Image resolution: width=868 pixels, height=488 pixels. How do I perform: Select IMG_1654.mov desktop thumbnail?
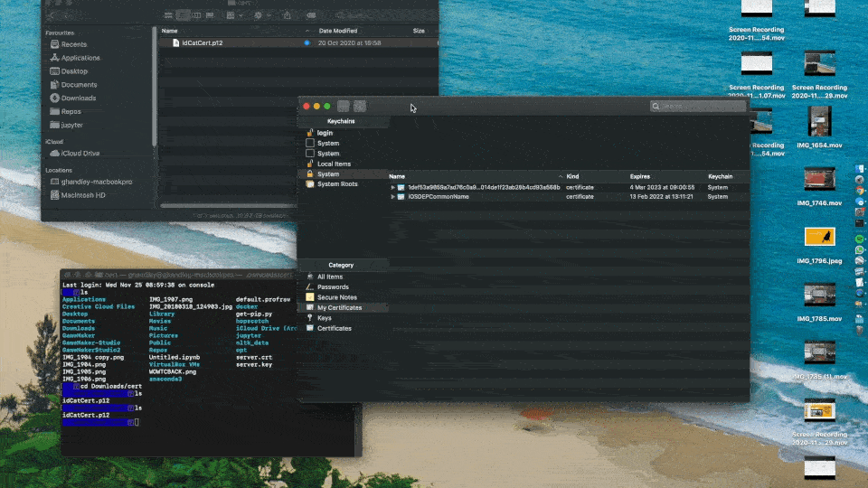coord(819,121)
